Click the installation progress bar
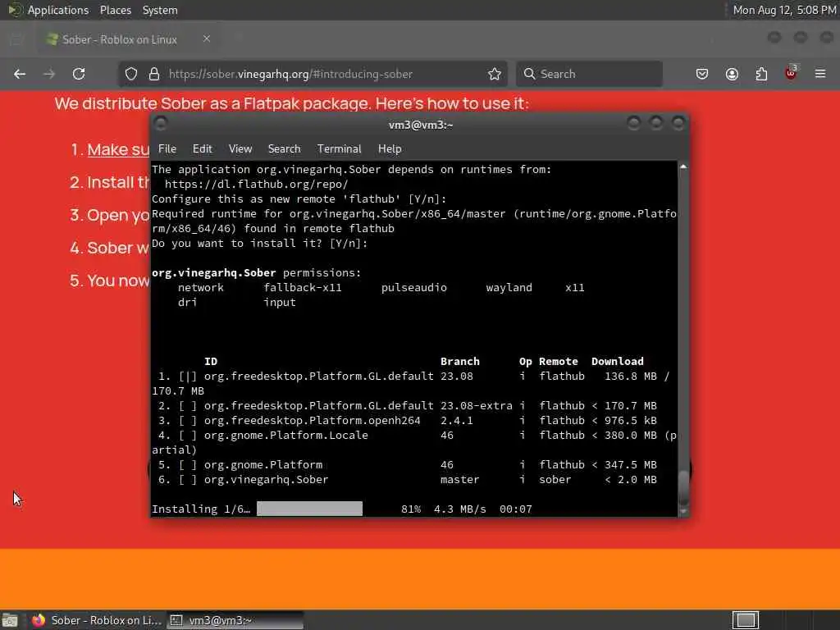Screen dimensions: 840x630 point(309,509)
